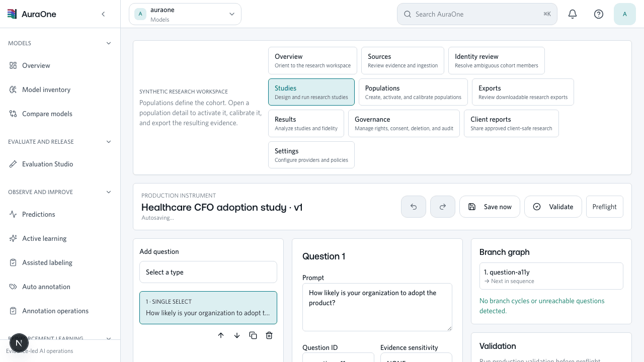Click the search magnifier icon
This screenshot has width=644, height=362.
(407, 14)
